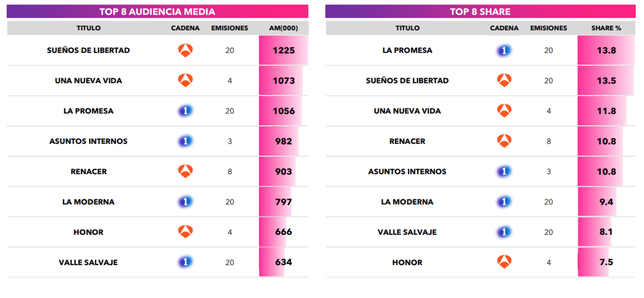Click the SHARE % column header
The height and width of the screenshot is (298, 644).
pyautogui.click(x=606, y=28)
